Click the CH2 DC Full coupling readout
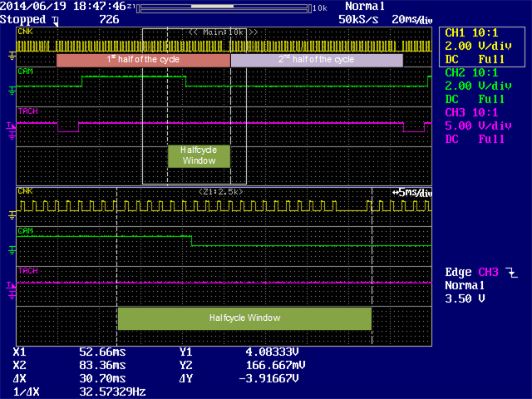The width and height of the screenshot is (532, 399). pyautogui.click(x=475, y=100)
